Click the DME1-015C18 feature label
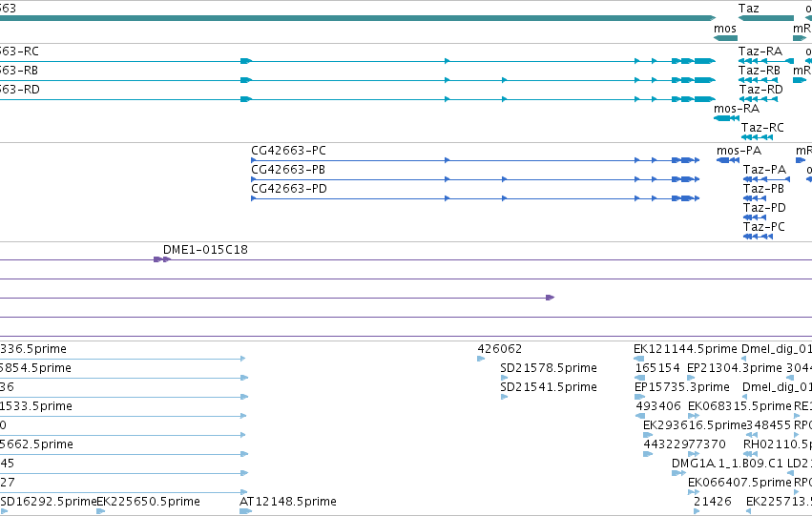The height and width of the screenshot is (516, 812). pyautogui.click(x=205, y=250)
